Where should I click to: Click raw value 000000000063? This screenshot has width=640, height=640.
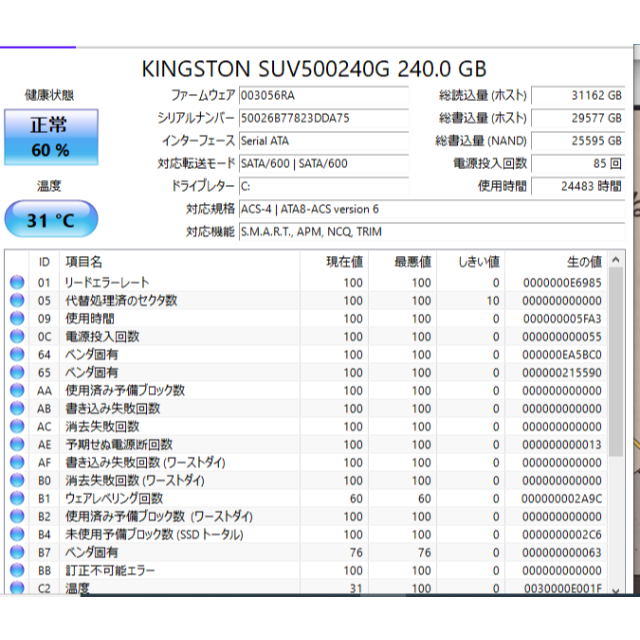(x=562, y=553)
